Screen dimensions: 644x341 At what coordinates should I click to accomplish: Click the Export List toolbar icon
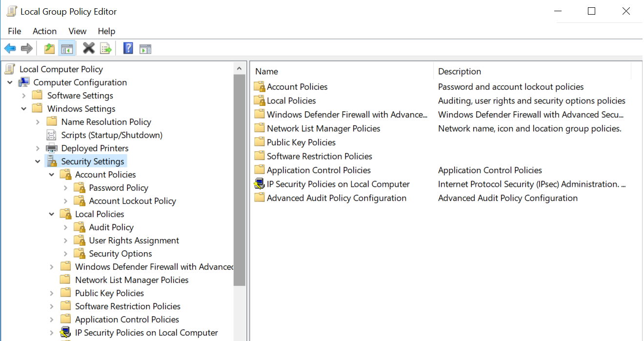tap(106, 48)
